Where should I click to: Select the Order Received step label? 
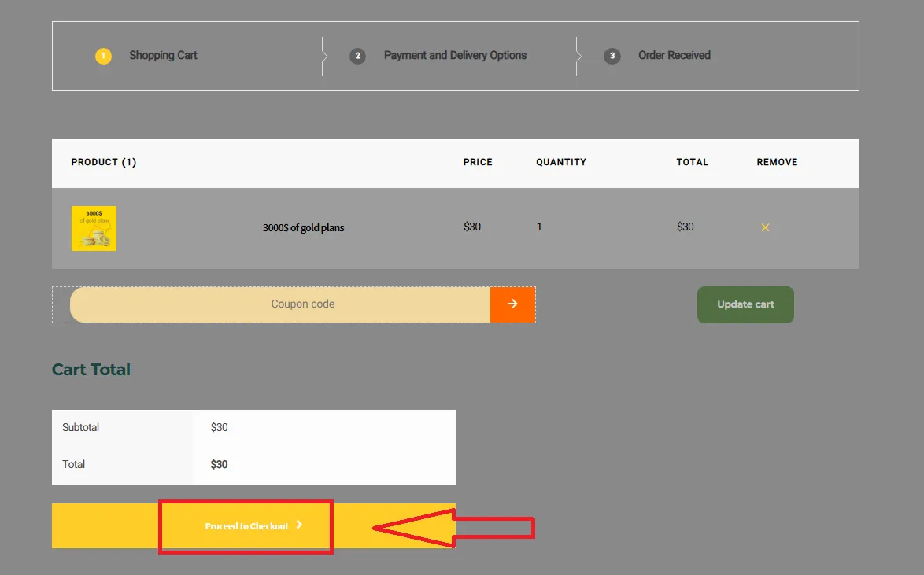click(674, 56)
